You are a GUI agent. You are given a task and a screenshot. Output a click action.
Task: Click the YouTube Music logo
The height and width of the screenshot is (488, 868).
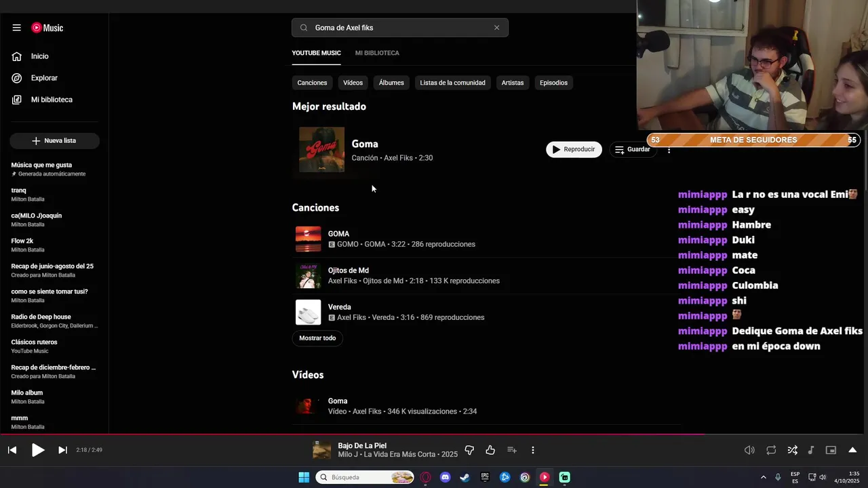point(47,28)
